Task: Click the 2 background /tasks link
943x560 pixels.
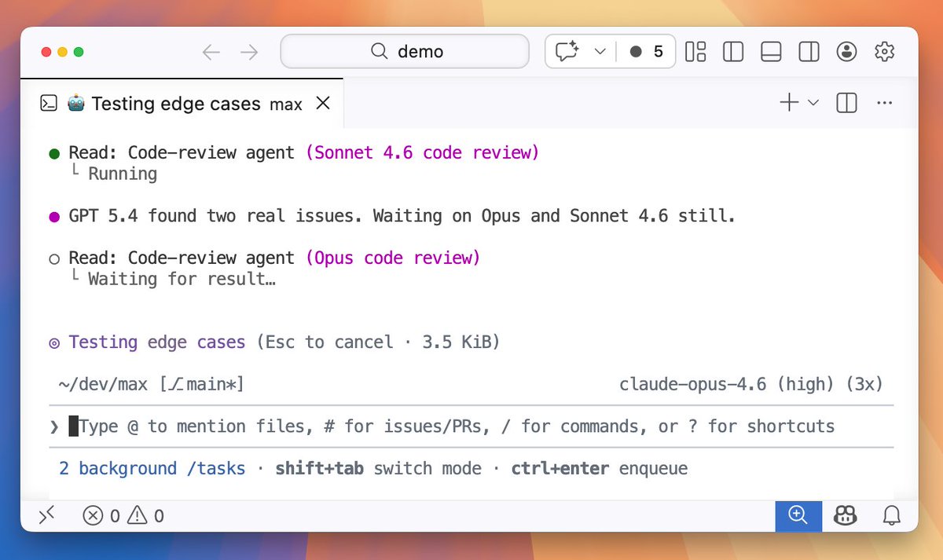Action: tap(152, 469)
